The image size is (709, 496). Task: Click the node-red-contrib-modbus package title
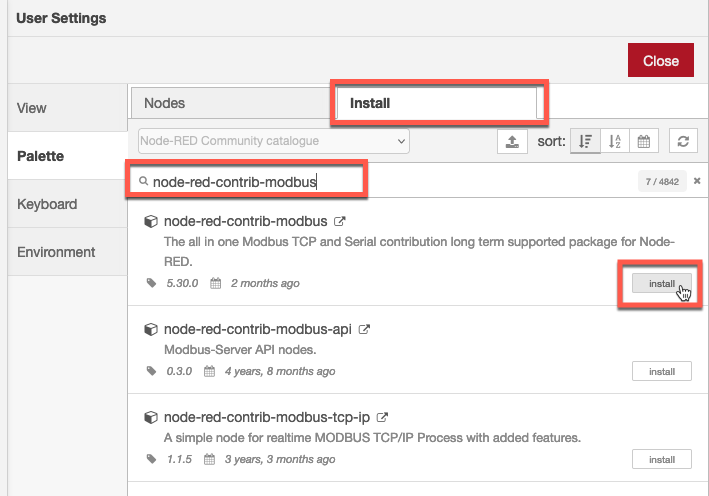246,221
